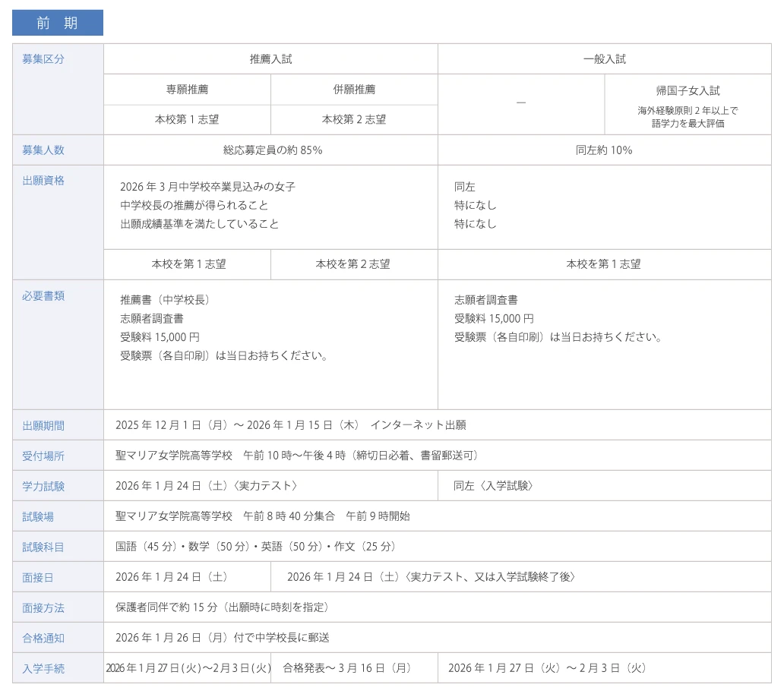Click the 同左約10% cell
The width and height of the screenshot is (784, 694).
[604, 150]
